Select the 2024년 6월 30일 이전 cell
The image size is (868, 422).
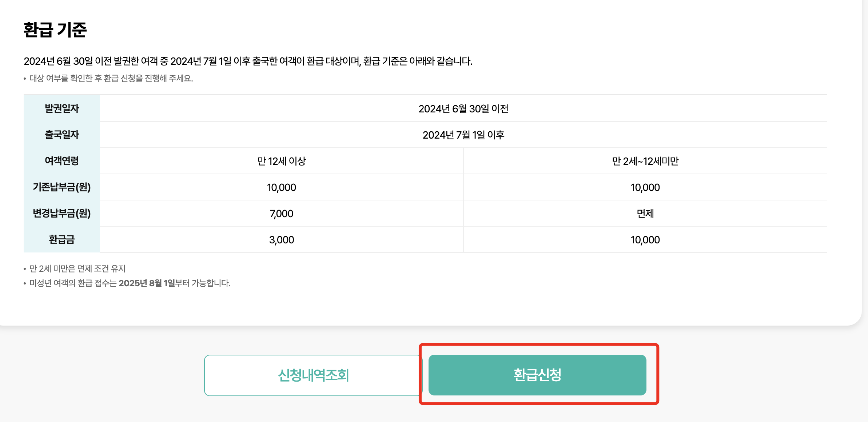pyautogui.click(x=464, y=108)
